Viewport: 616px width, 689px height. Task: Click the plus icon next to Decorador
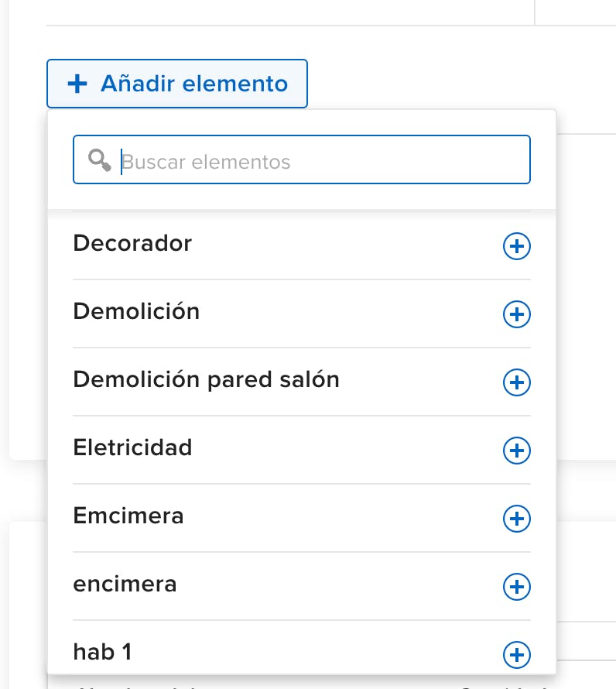[517, 247]
